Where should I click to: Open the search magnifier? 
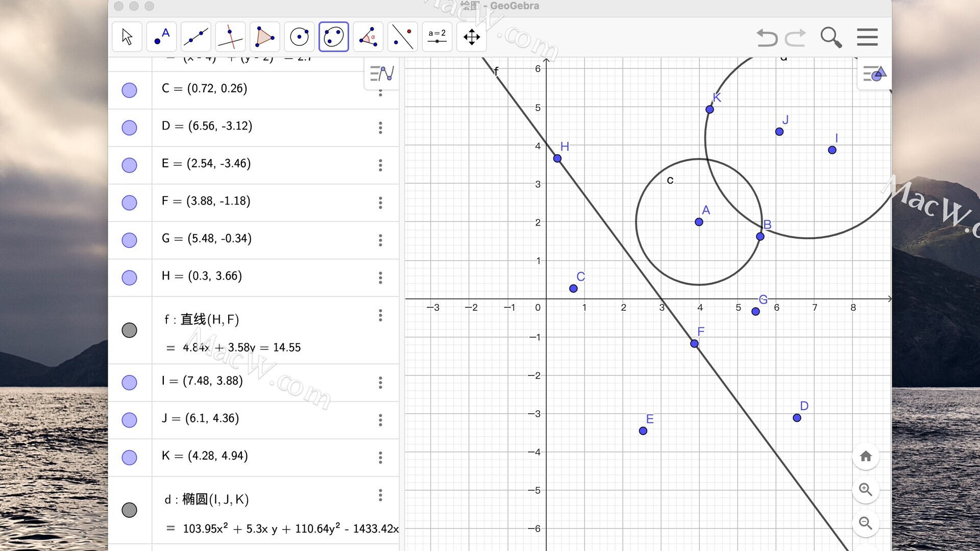point(831,37)
